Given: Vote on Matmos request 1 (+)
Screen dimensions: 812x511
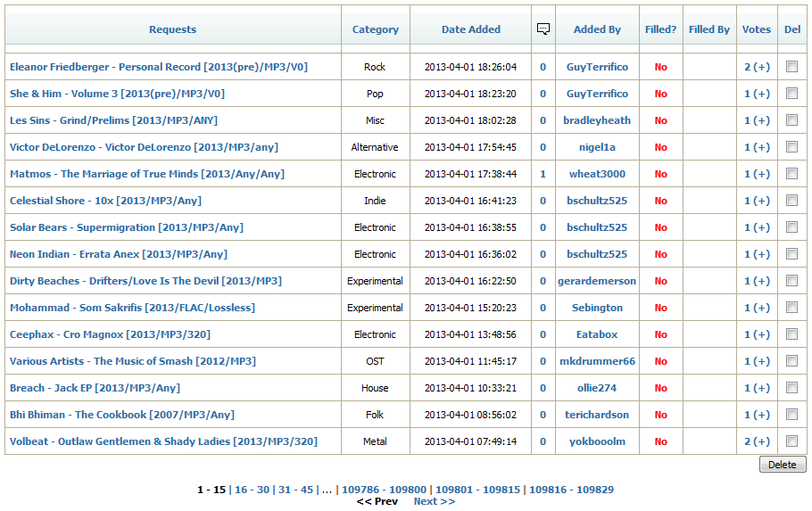Looking at the screenshot, I should point(757,174).
